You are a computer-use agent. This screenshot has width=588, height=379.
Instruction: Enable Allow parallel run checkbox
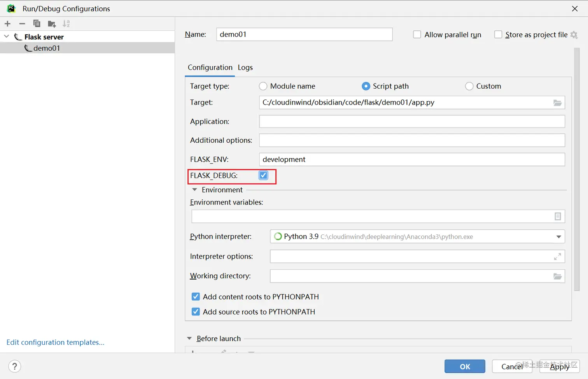coord(417,35)
